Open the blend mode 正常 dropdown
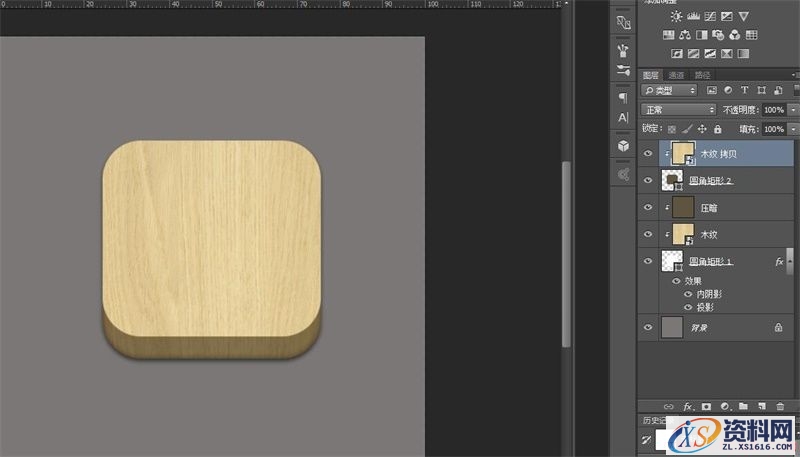Viewport: 800px width, 457px height. pyautogui.click(x=678, y=109)
